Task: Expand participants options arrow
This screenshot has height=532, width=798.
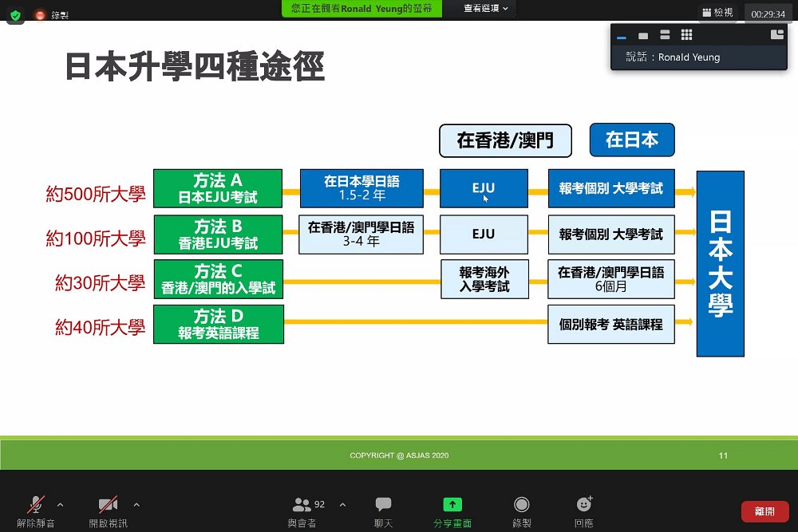Action: (x=342, y=505)
